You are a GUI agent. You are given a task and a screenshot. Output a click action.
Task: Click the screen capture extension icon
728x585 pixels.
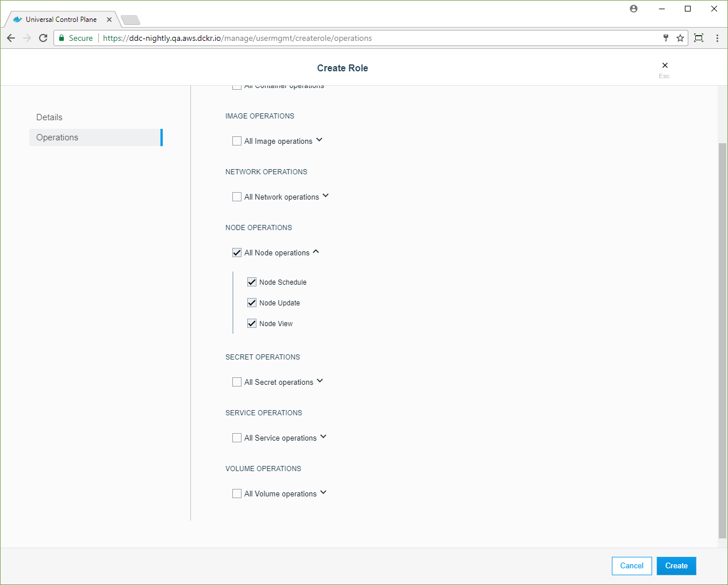(x=699, y=38)
